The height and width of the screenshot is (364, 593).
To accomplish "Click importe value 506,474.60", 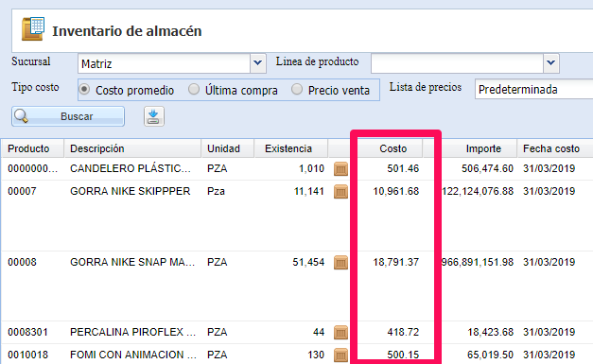I will click(x=487, y=168).
